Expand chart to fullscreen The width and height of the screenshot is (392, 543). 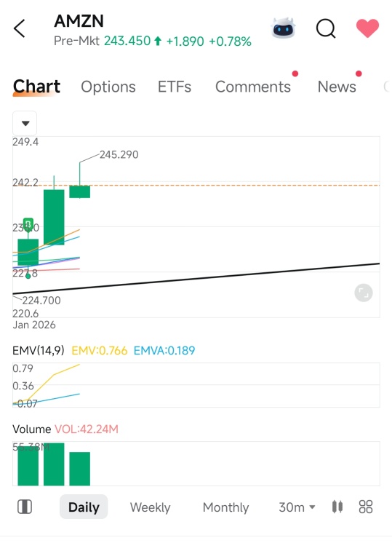pyautogui.click(x=364, y=293)
